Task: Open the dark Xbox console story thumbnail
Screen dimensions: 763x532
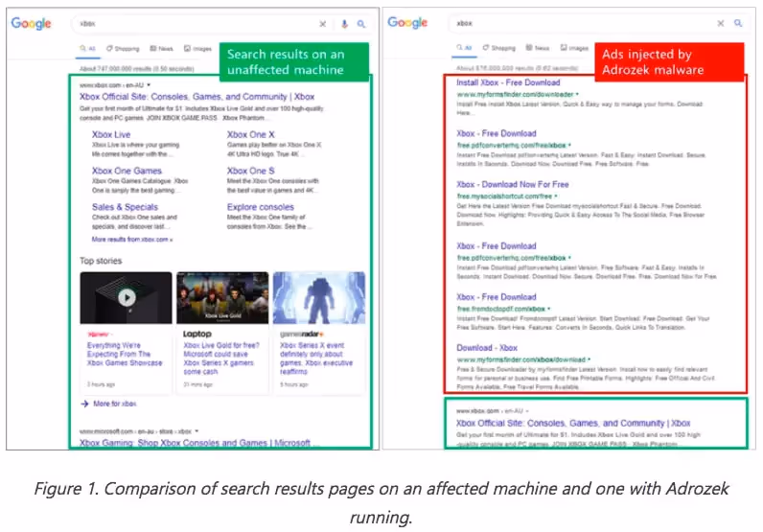Action: click(126, 297)
